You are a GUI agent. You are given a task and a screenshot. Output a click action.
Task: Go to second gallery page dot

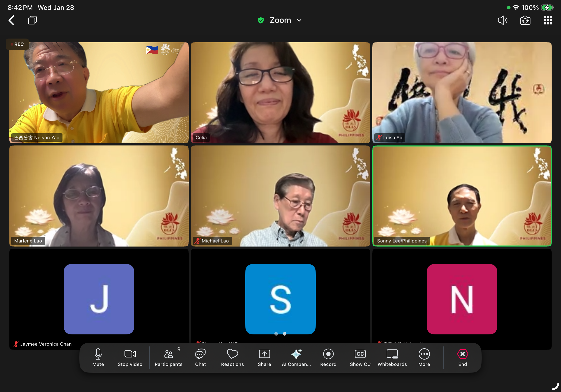(285, 333)
